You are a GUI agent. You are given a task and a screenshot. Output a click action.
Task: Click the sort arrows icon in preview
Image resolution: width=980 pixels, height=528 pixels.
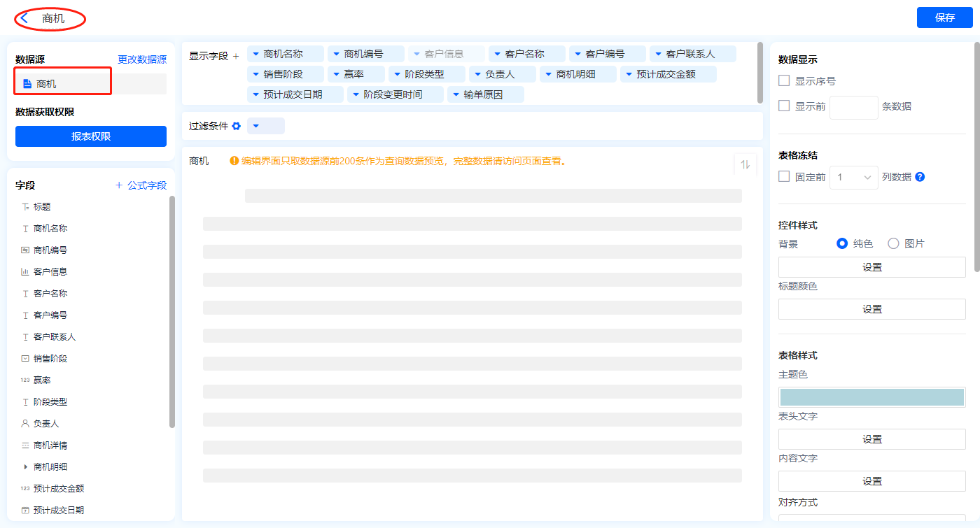(x=745, y=164)
